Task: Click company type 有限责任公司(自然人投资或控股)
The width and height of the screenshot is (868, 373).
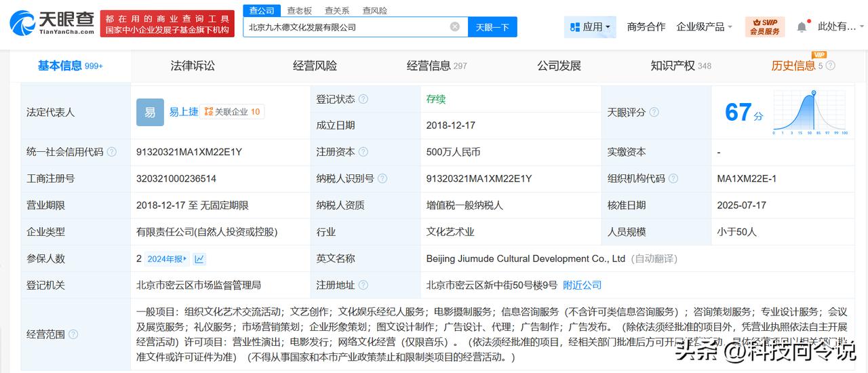Action: tap(207, 232)
